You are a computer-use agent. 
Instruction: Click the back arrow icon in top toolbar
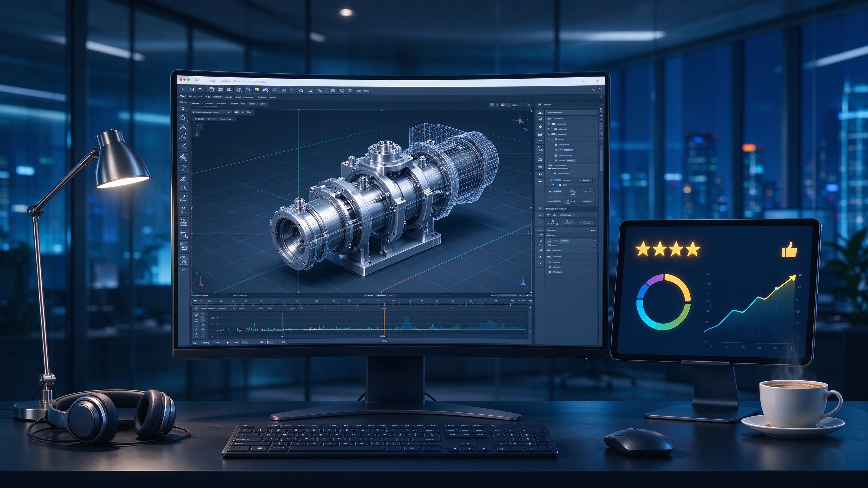183,90
